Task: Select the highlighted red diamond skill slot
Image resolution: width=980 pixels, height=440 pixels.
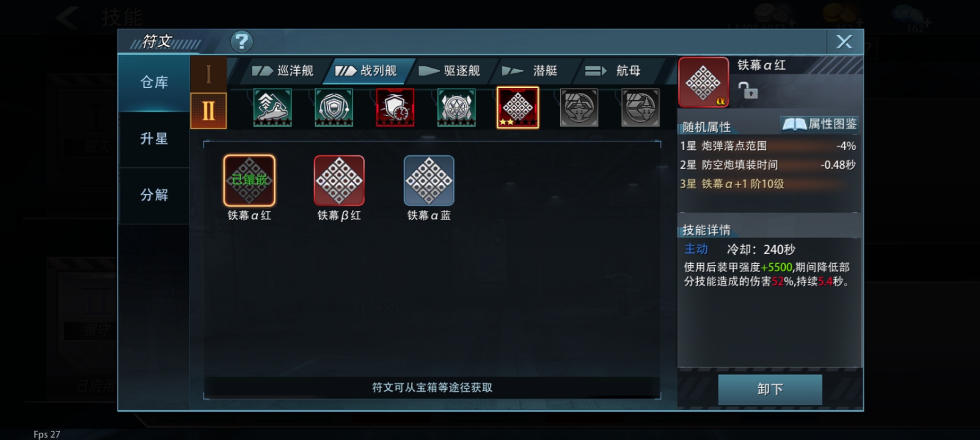Action: pos(518,108)
